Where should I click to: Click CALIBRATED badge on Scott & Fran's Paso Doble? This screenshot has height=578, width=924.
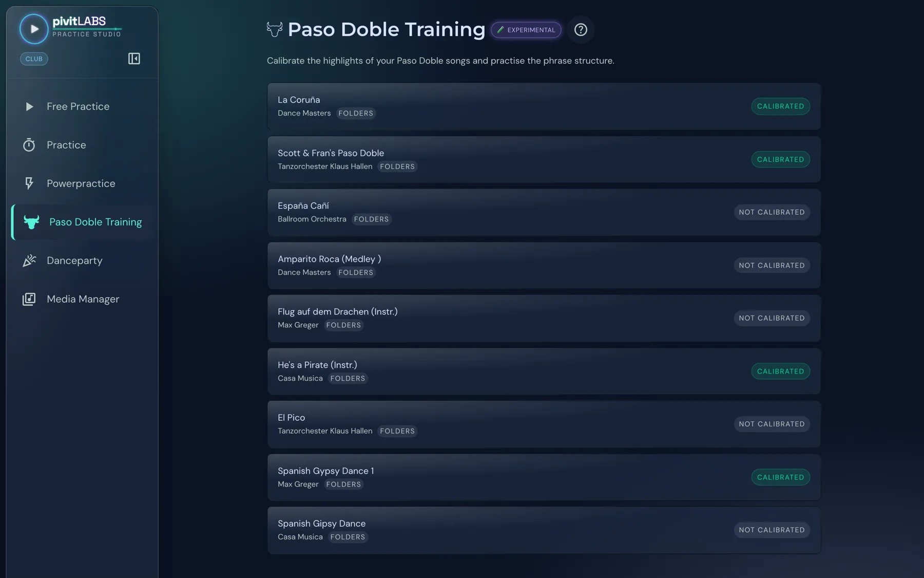coord(781,159)
